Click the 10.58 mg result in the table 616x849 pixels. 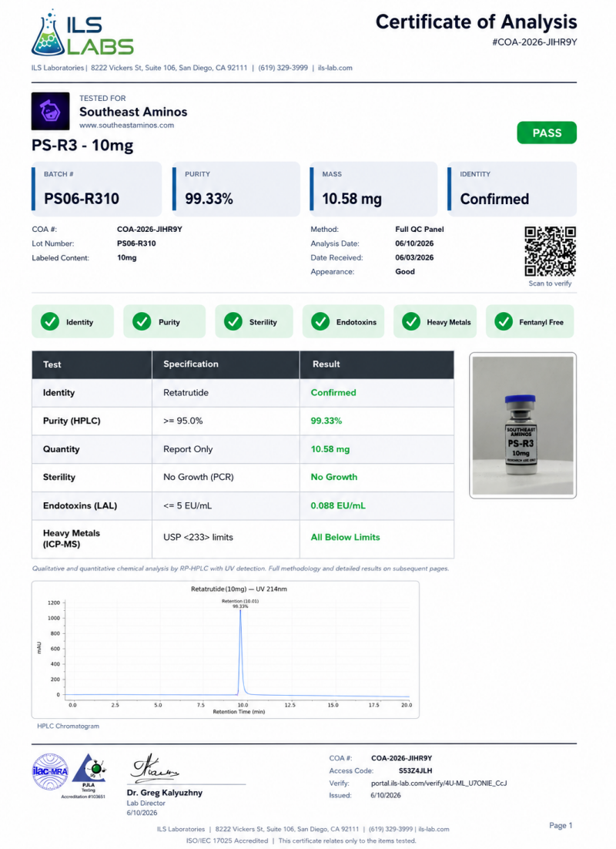(330, 449)
